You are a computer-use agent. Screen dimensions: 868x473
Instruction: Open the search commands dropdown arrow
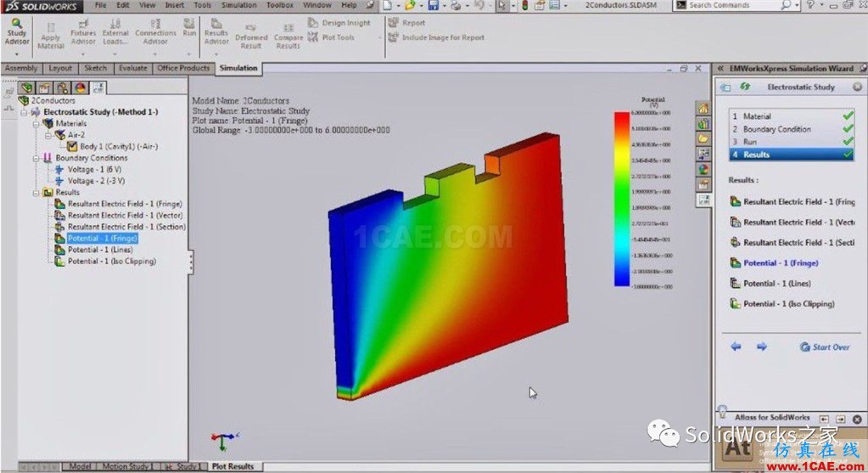click(x=797, y=5)
